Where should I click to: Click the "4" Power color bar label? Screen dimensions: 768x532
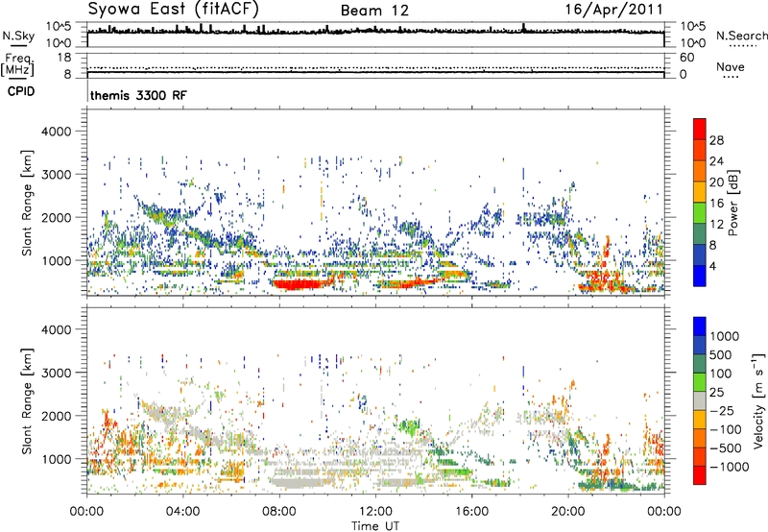[713, 267]
